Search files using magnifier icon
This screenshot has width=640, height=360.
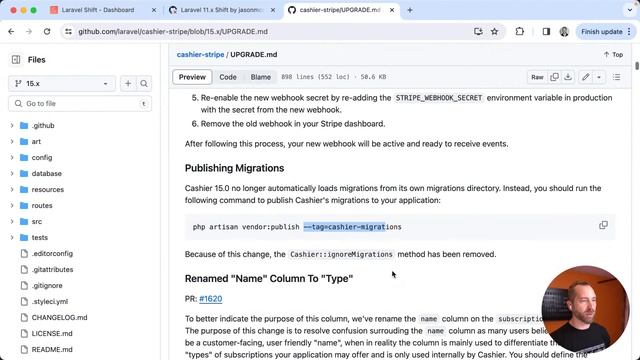click(144, 84)
